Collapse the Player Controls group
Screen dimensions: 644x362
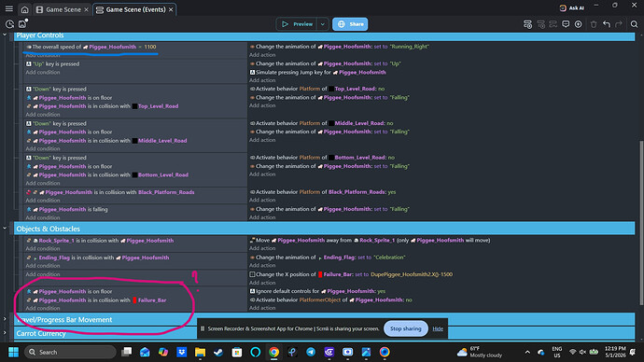point(5,35)
